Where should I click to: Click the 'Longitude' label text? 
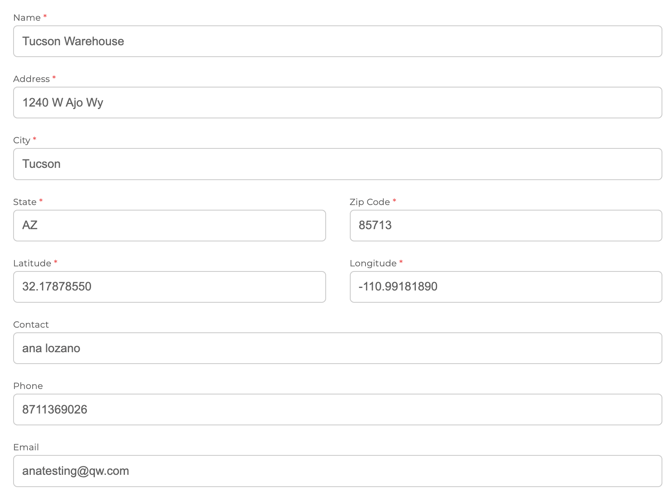coord(373,263)
